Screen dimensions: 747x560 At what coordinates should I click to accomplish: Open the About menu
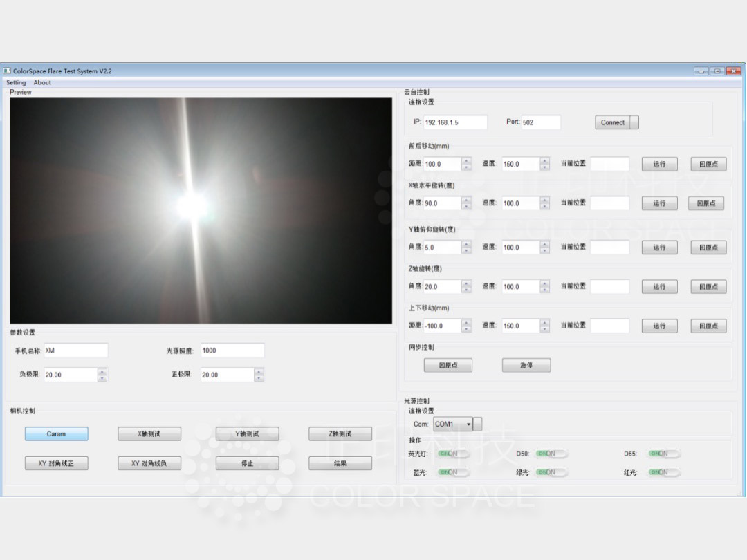coord(42,82)
